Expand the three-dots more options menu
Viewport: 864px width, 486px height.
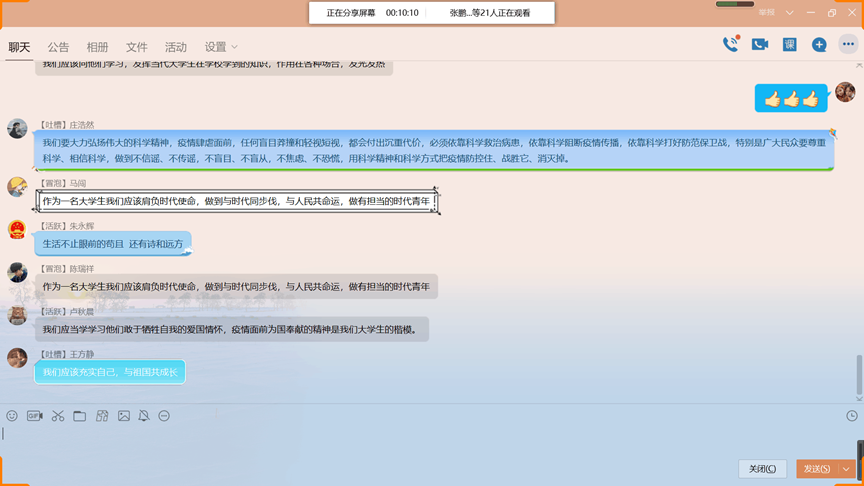[848, 44]
